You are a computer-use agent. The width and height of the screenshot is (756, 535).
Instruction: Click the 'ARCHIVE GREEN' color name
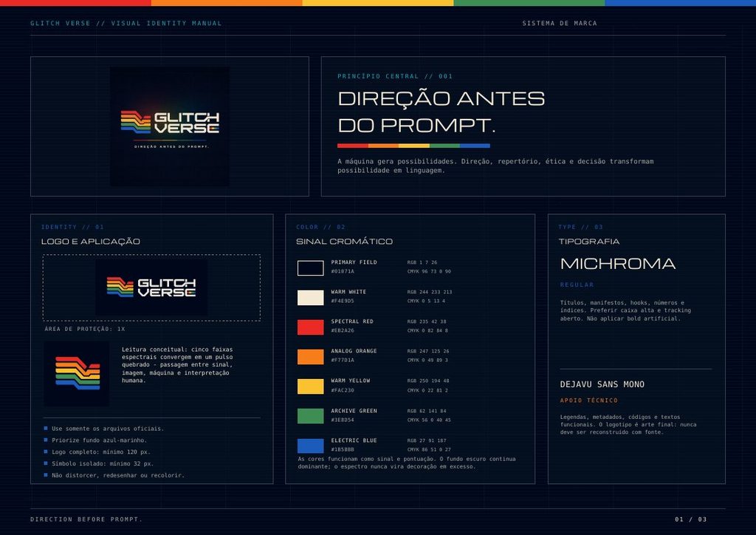coord(354,411)
